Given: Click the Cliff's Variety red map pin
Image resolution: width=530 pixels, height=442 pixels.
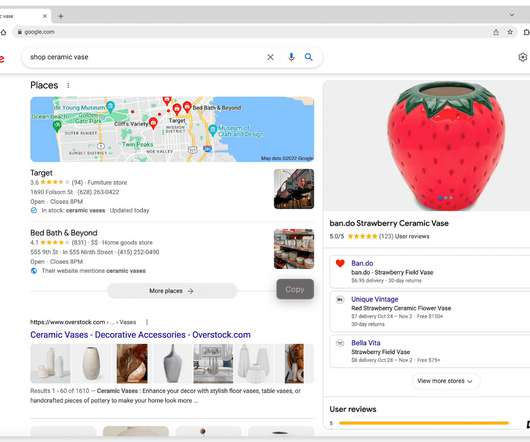Looking at the screenshot, I should point(153,123).
